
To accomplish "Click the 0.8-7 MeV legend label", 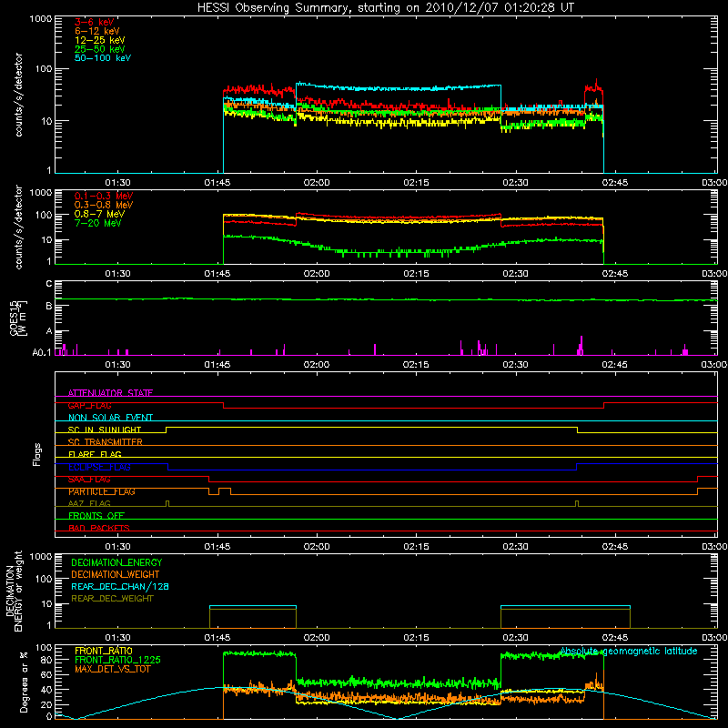I will 99,214.
